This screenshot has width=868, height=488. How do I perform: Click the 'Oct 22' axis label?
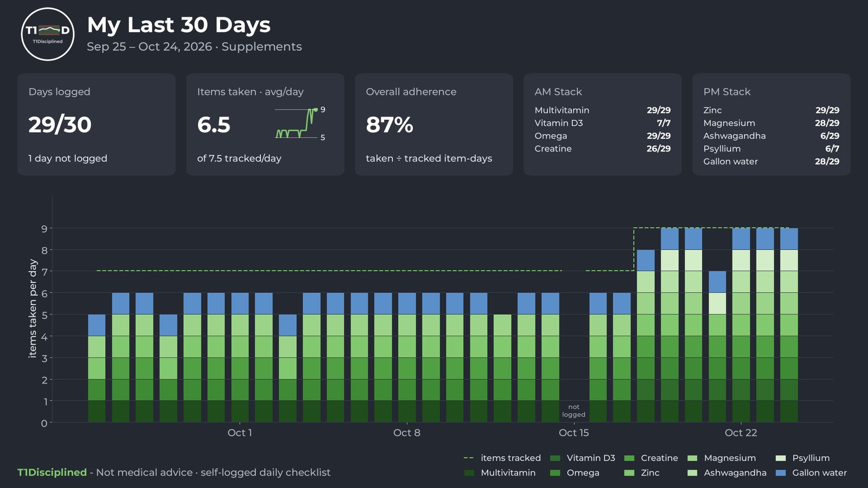coord(741,433)
